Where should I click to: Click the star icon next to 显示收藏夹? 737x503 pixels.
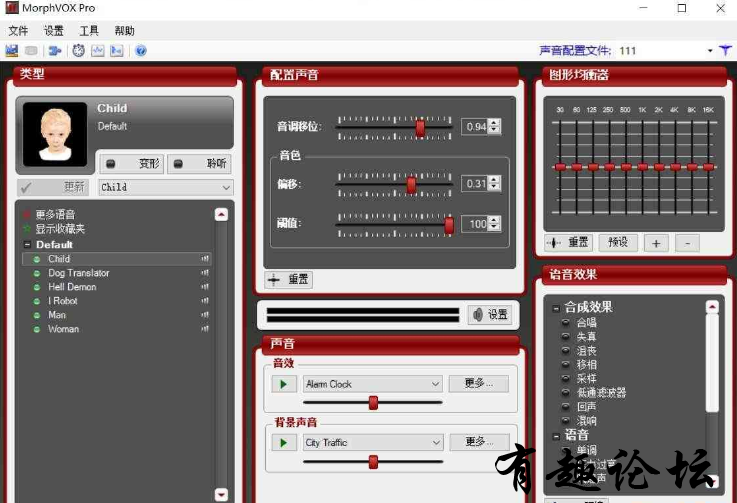27,229
